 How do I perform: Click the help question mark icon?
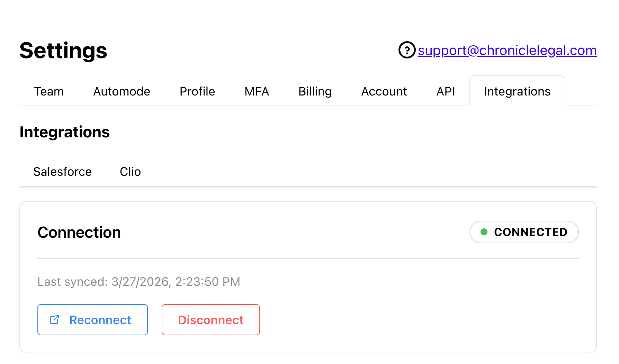[406, 50]
